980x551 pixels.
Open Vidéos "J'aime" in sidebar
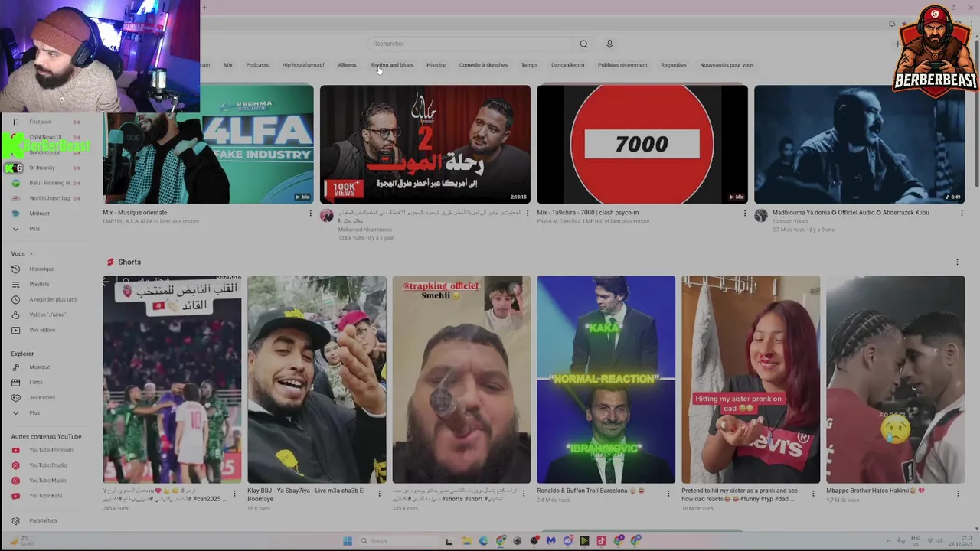pyautogui.click(x=47, y=315)
